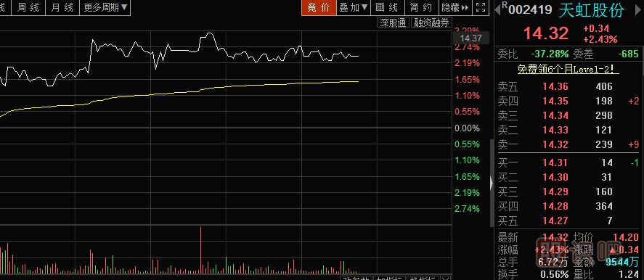Click the tallest red volume bar

pyautogui.click(x=201, y=250)
